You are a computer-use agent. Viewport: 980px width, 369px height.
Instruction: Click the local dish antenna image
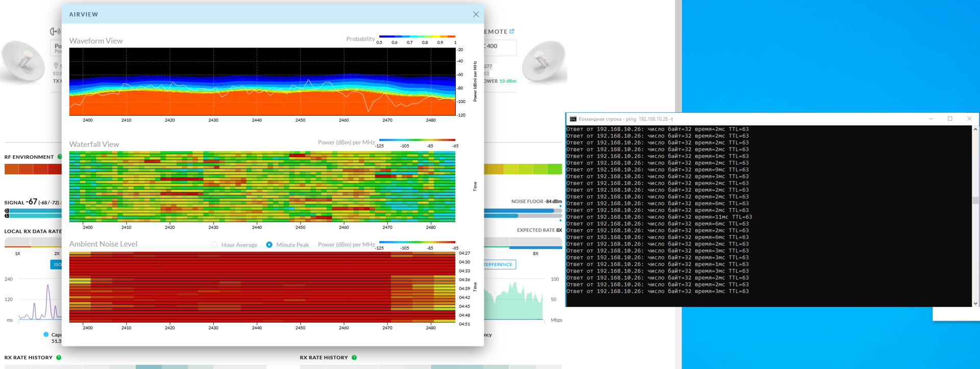tap(23, 62)
